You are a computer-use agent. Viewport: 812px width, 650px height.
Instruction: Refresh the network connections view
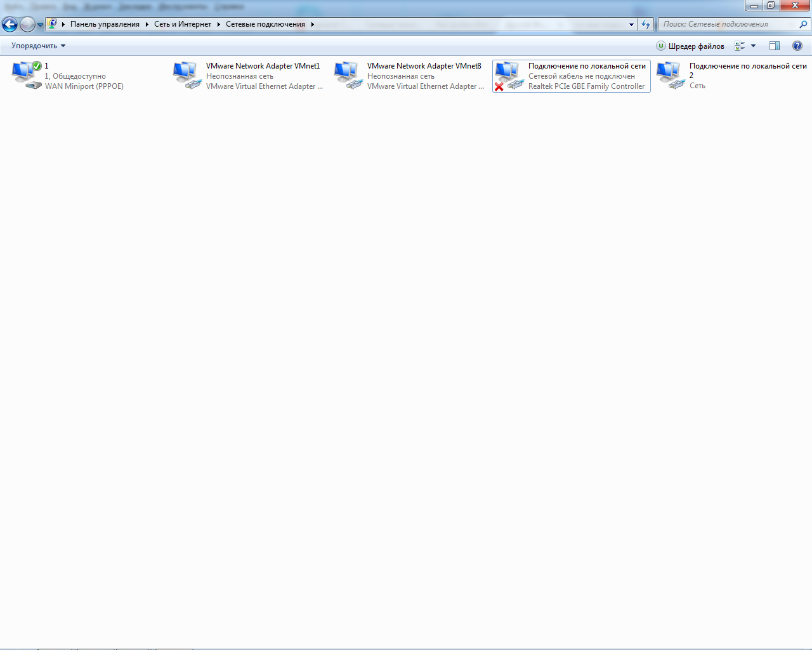646,24
